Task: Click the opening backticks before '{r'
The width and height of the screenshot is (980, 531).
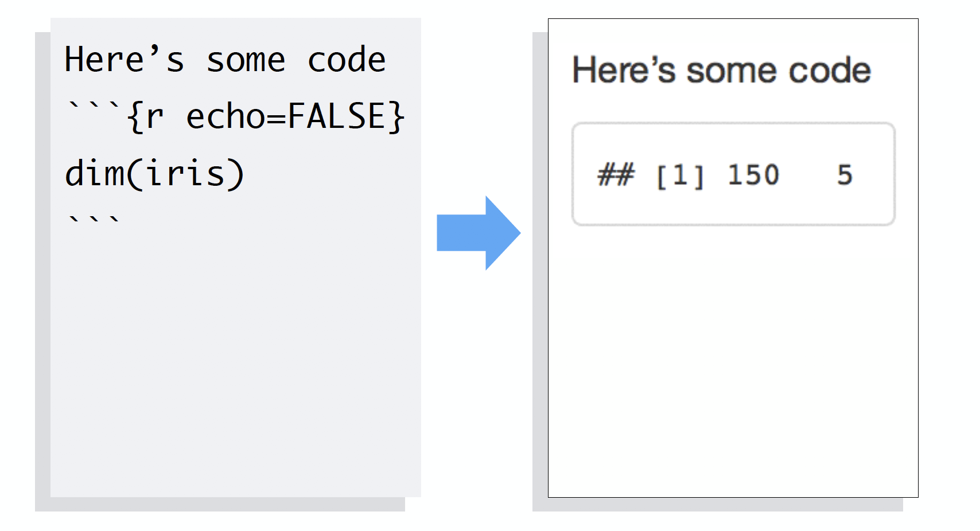Action: pos(94,108)
